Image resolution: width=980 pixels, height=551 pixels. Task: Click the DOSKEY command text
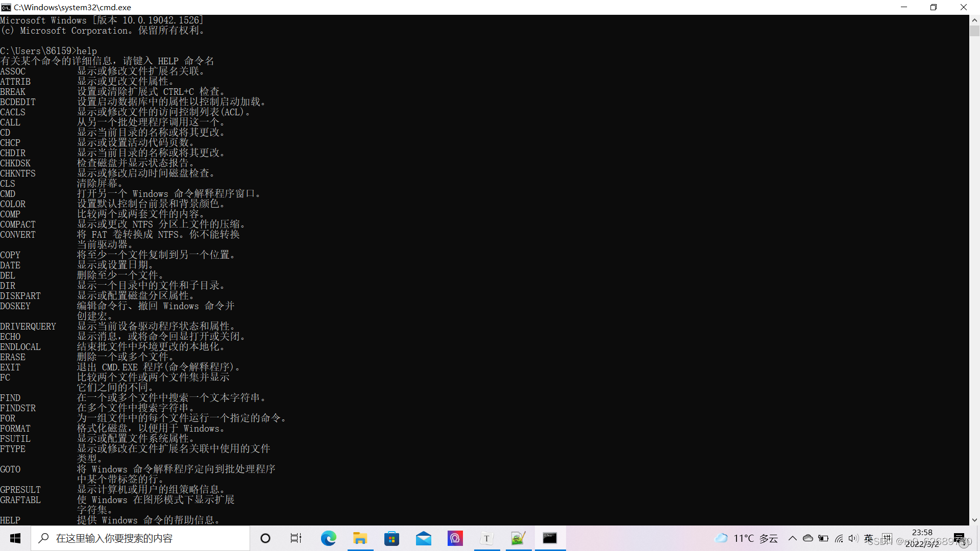[x=15, y=306]
